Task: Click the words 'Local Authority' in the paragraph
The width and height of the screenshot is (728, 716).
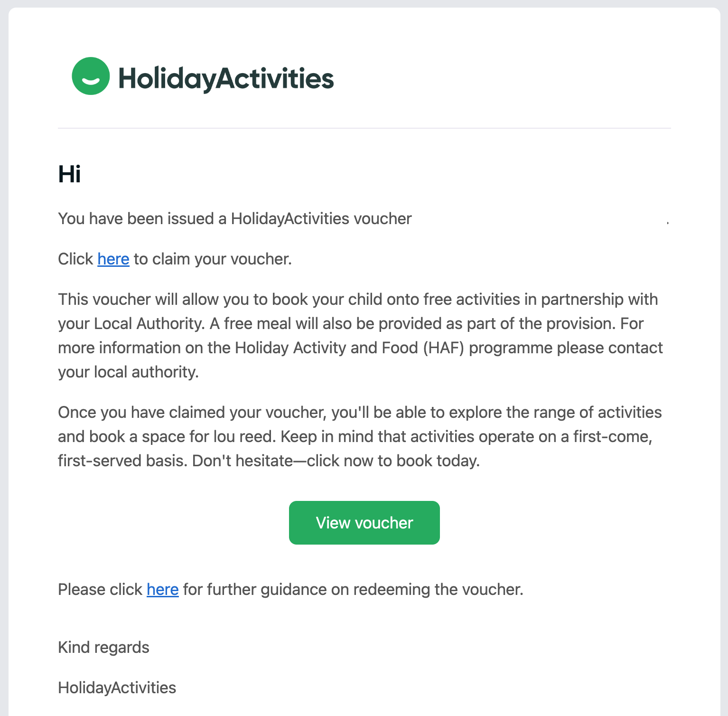Action: tap(149, 323)
